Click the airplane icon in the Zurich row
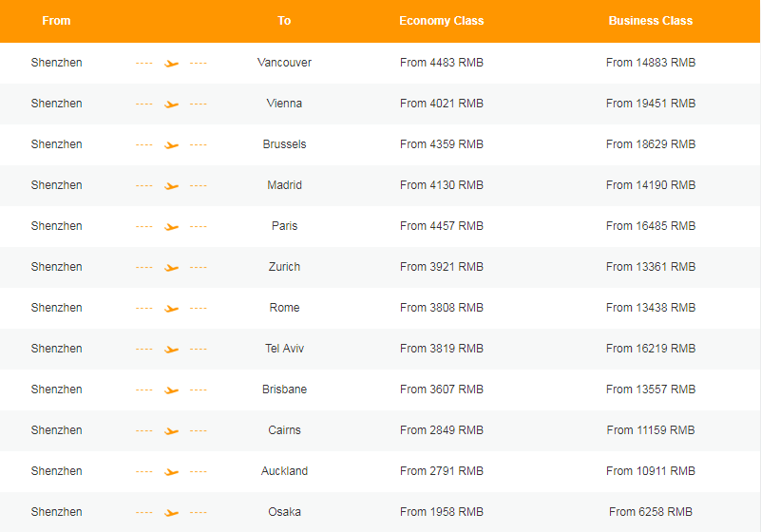This screenshot has width=761, height=532. tap(171, 268)
